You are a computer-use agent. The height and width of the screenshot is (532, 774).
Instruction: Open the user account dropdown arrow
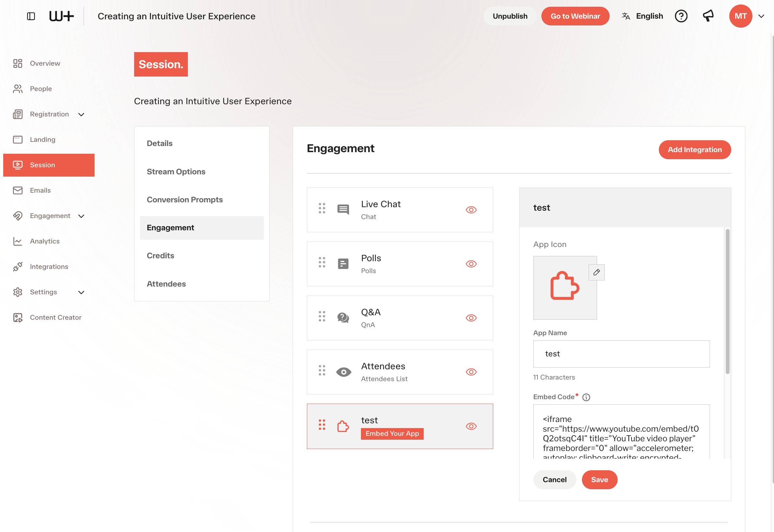(x=761, y=16)
